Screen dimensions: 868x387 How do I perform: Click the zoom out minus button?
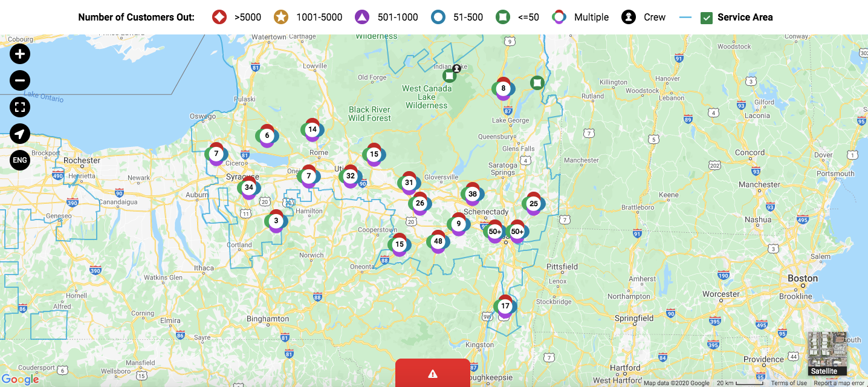[20, 80]
